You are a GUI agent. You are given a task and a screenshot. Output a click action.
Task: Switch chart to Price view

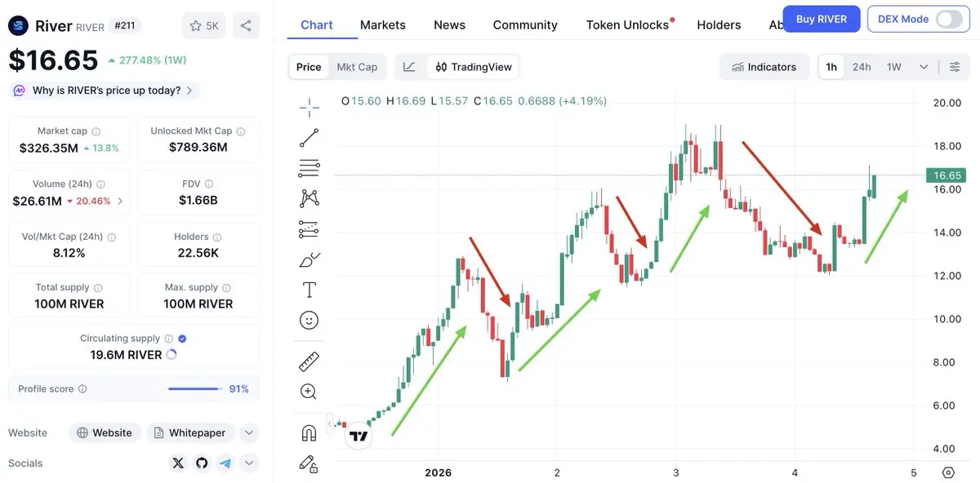click(309, 67)
